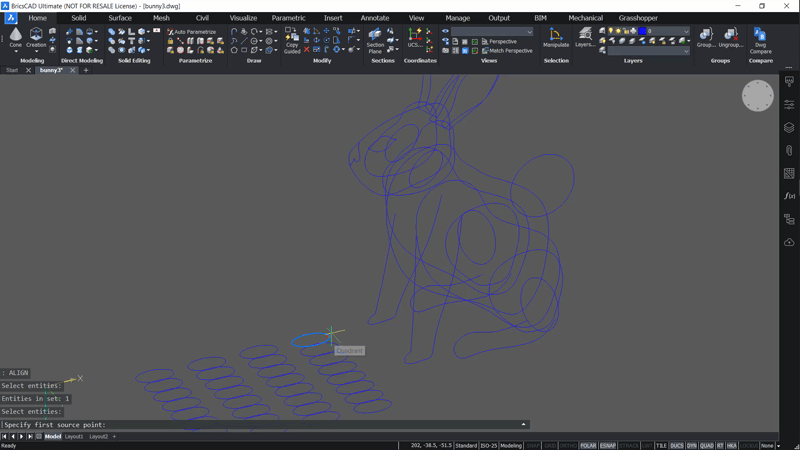Open the Modeling workspace selector

coord(511,446)
